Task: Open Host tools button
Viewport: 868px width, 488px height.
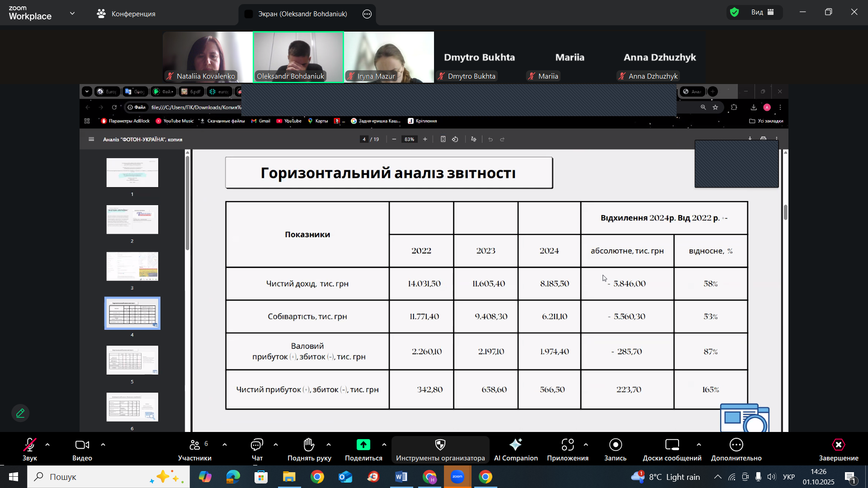Action: [440, 450]
